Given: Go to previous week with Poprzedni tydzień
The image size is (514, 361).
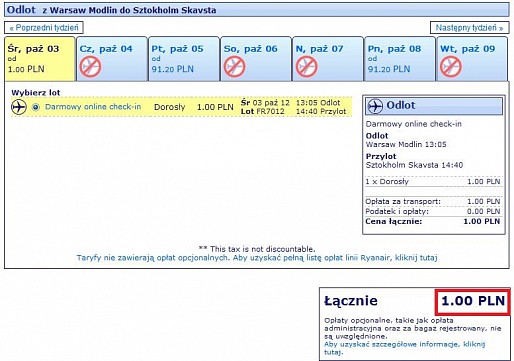Looking at the screenshot, I should tap(44, 28).
